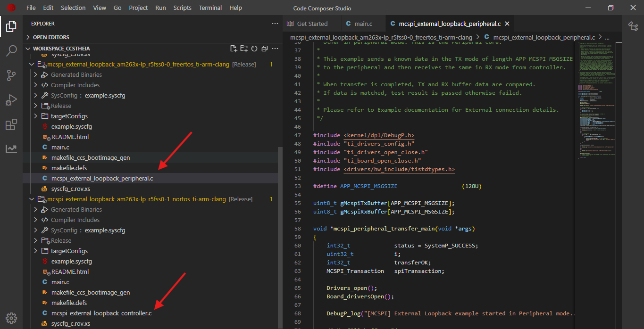Click the New Folder icon in workspace header
The image size is (644, 329).
[243, 49]
